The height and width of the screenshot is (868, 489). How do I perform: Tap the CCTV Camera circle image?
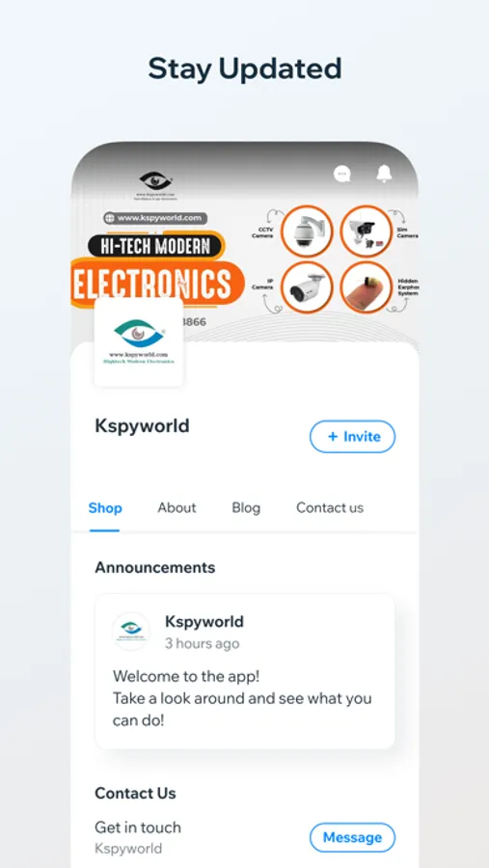pos(307,231)
